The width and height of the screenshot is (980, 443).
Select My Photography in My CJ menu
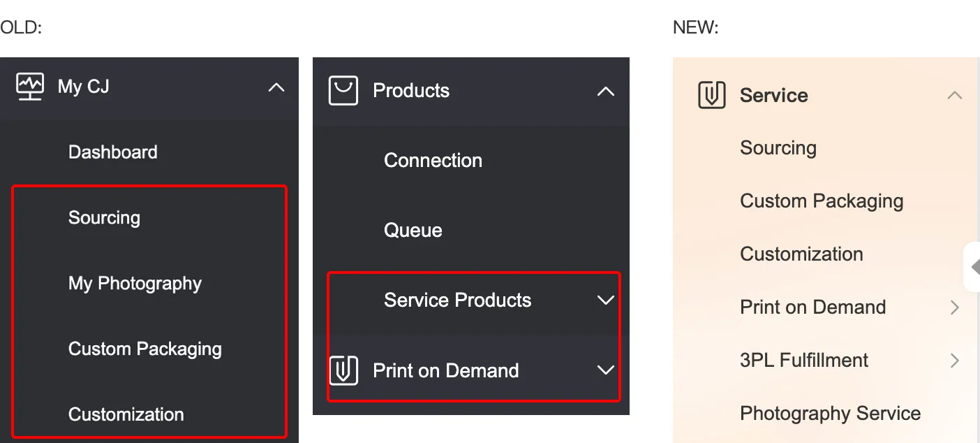135,284
